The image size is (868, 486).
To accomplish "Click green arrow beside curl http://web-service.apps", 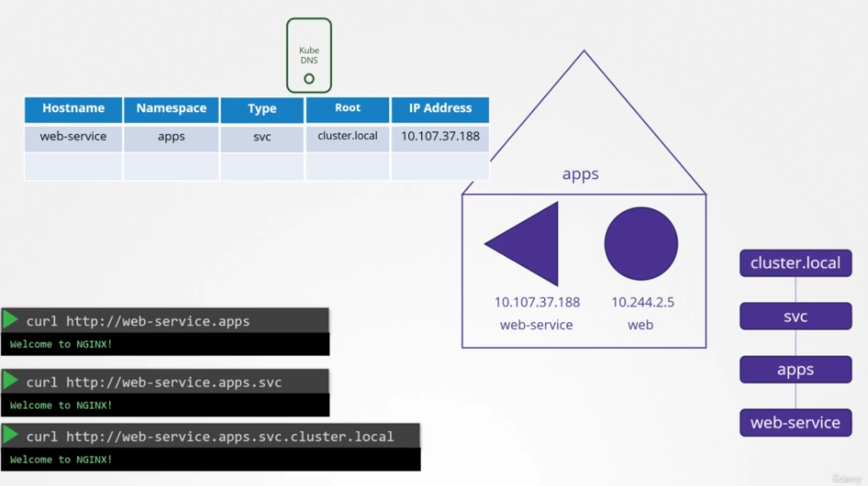I will tap(11, 320).
